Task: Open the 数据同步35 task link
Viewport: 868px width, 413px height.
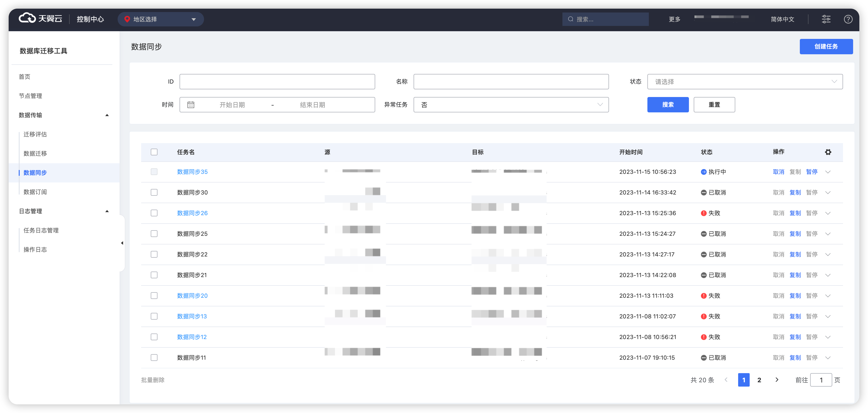Action: pyautogui.click(x=192, y=172)
